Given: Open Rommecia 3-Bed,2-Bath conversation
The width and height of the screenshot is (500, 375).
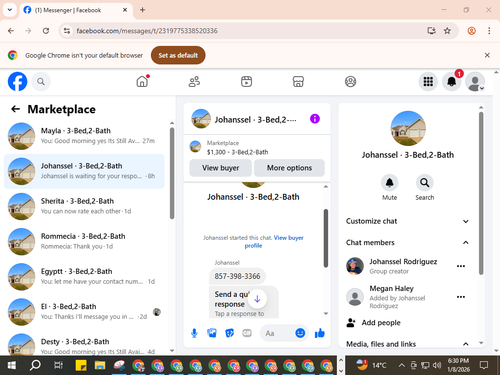Looking at the screenshot, I should click(84, 241).
